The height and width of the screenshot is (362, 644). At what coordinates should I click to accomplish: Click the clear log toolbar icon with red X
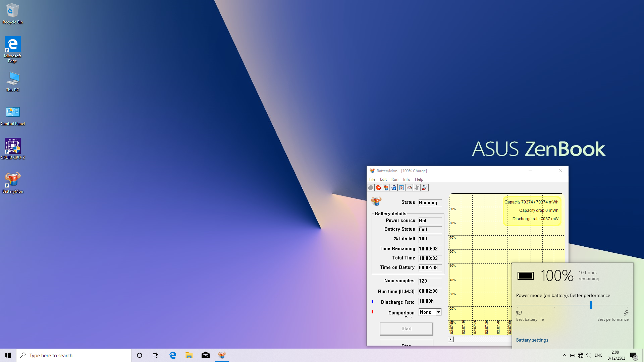tap(425, 188)
